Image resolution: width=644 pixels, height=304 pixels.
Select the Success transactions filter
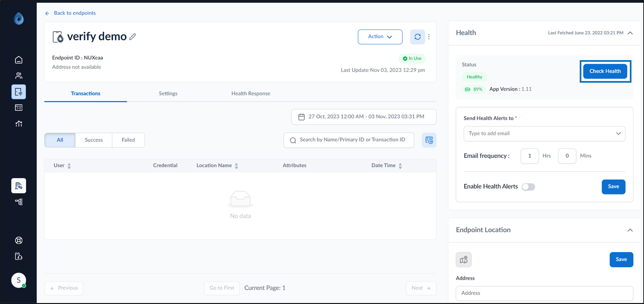(x=94, y=140)
